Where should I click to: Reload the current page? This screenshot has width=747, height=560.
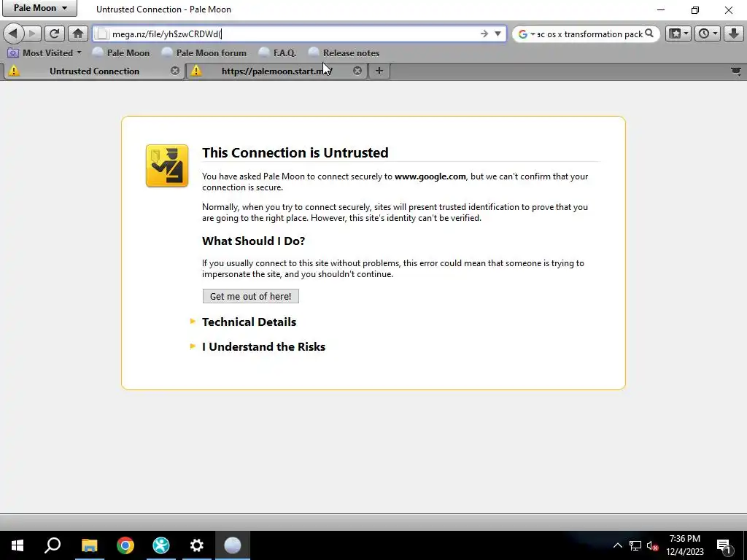(54, 34)
